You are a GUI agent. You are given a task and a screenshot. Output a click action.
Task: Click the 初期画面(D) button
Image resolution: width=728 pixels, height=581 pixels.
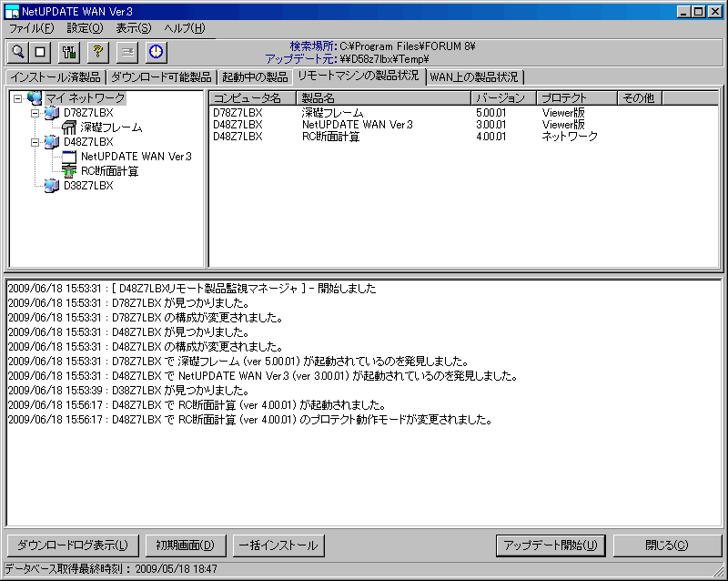(186, 545)
